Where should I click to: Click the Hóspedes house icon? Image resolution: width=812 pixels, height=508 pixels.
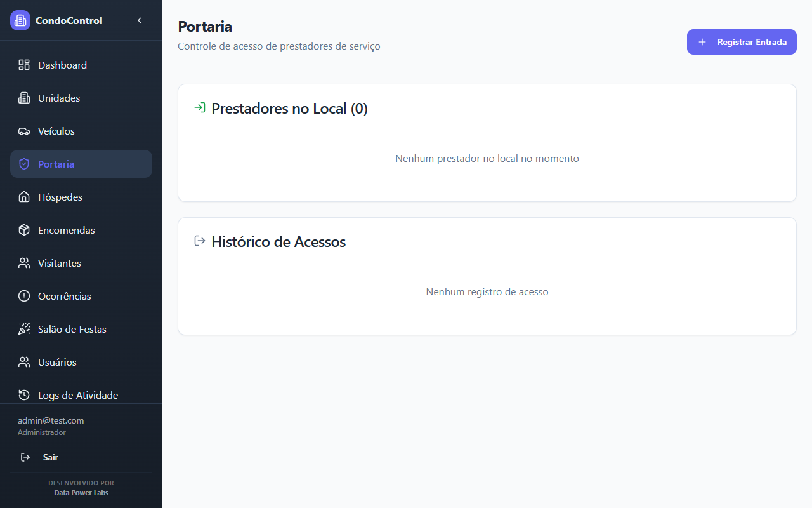coord(24,197)
